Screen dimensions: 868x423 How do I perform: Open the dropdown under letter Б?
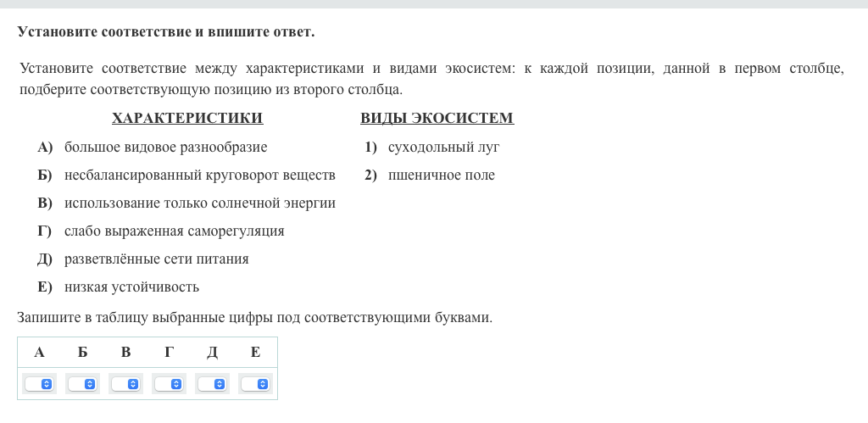pos(82,384)
